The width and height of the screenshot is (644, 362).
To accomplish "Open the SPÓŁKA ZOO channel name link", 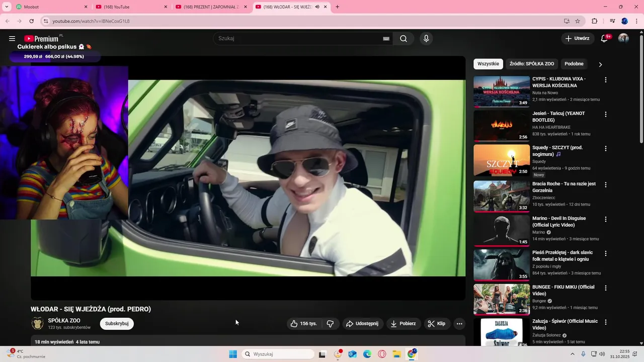I will [64, 321].
